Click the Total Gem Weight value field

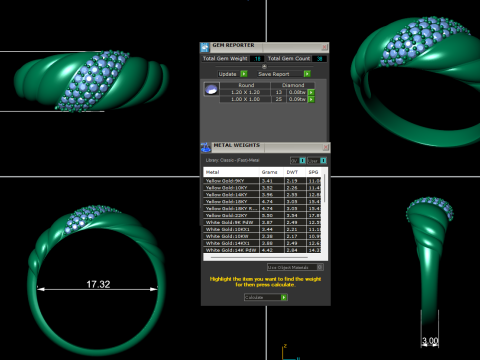[x=257, y=59]
